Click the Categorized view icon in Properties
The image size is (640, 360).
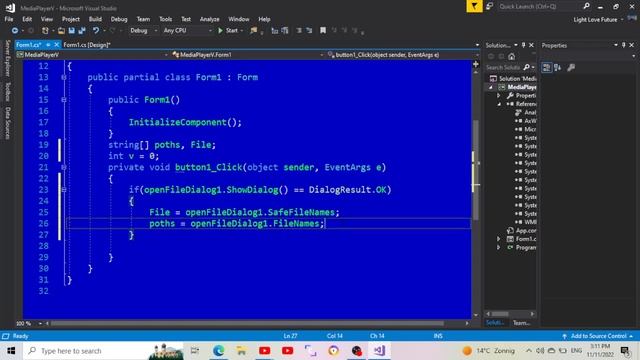click(547, 67)
